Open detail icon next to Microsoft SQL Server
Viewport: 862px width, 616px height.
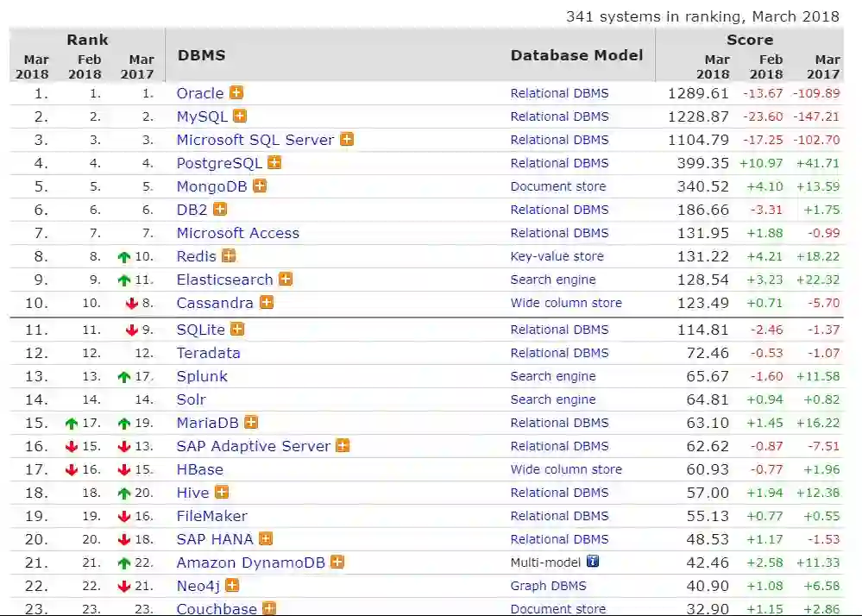coord(346,139)
